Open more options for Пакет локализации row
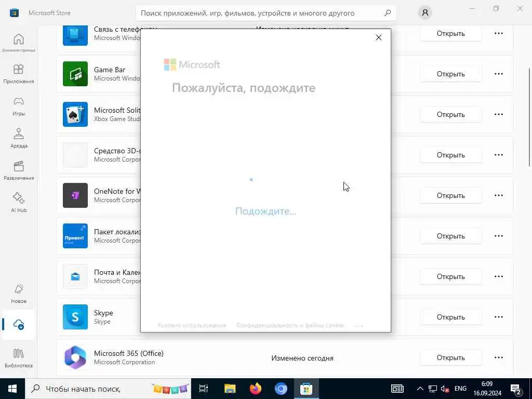The height and width of the screenshot is (399, 532). coord(498,236)
